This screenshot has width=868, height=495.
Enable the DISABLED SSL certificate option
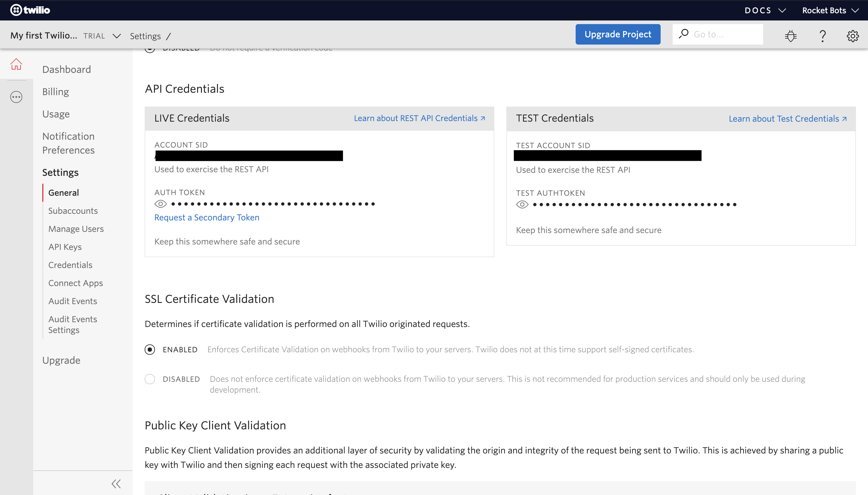[150, 379]
